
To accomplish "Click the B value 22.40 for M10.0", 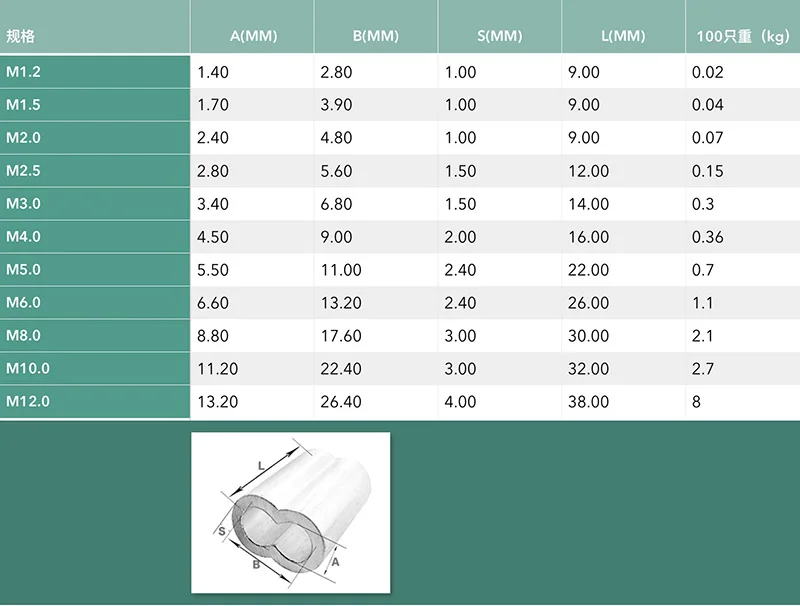I will [x=341, y=369].
